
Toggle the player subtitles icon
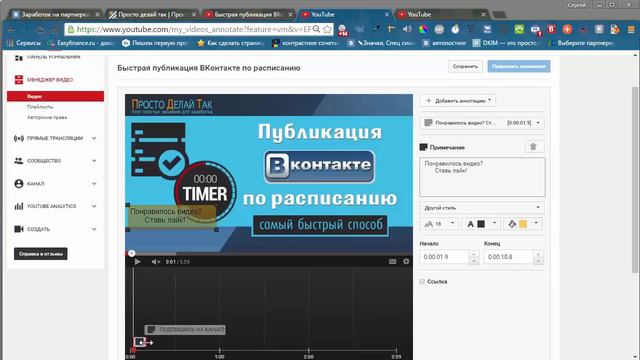click(392, 261)
